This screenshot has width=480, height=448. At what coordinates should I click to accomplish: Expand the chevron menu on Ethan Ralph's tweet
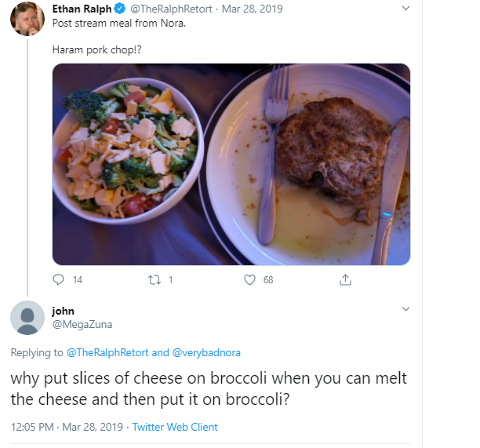[405, 9]
